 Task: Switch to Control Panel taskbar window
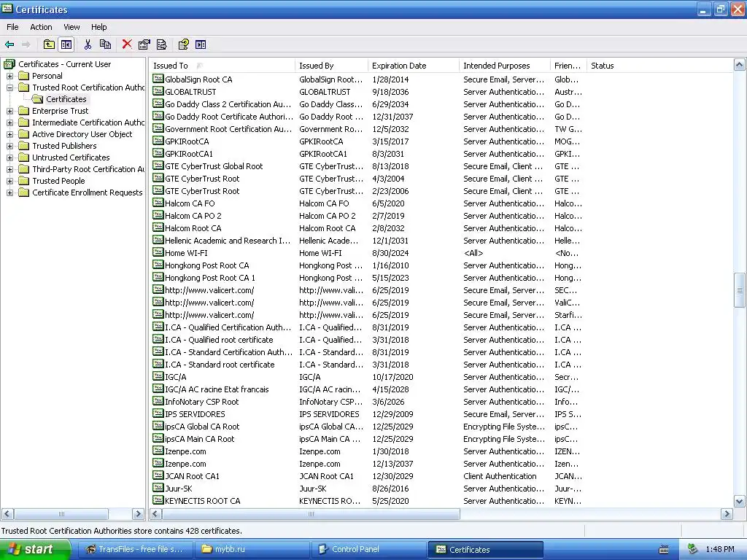[369, 549]
